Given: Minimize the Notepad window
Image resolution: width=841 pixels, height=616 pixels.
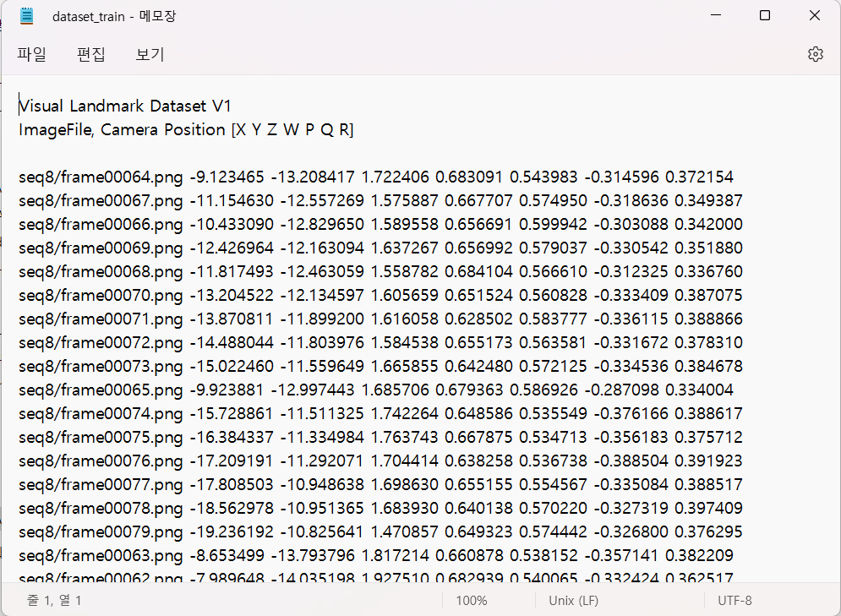Looking at the screenshot, I should pos(716,15).
